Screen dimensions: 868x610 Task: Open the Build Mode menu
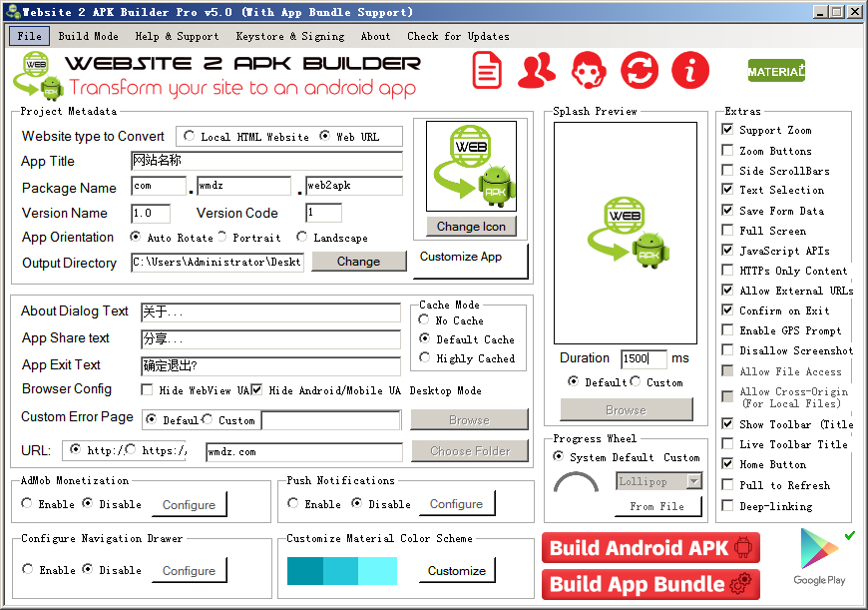[x=88, y=36]
